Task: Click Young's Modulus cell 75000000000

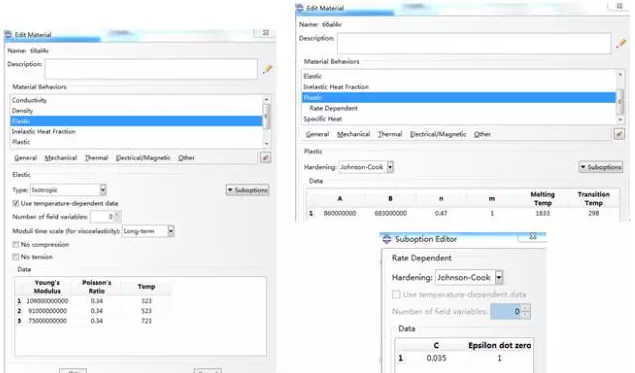Action: point(47,321)
